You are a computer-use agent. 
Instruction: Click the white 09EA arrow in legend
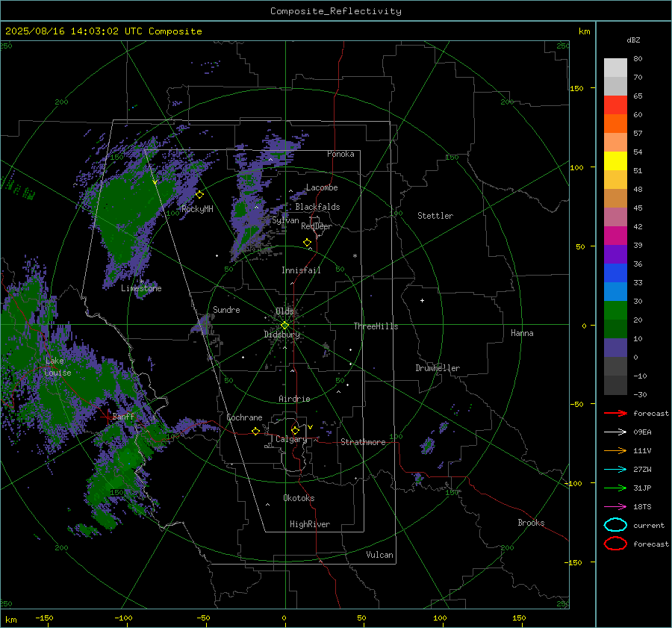[x=615, y=432]
